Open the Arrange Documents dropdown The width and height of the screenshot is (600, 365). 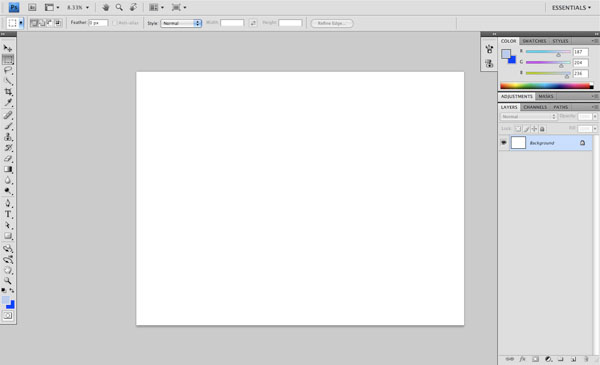point(156,7)
